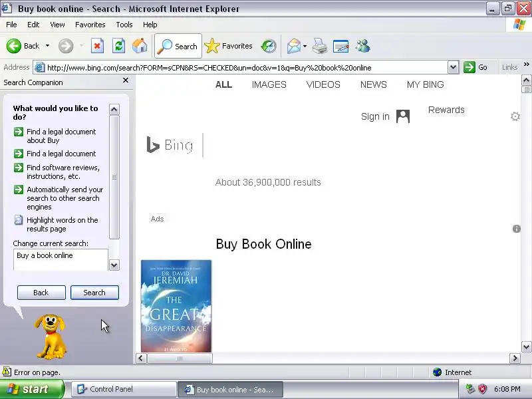The image size is (532, 399).
Task: Click the Bing logo
Action: pyautogui.click(x=170, y=145)
